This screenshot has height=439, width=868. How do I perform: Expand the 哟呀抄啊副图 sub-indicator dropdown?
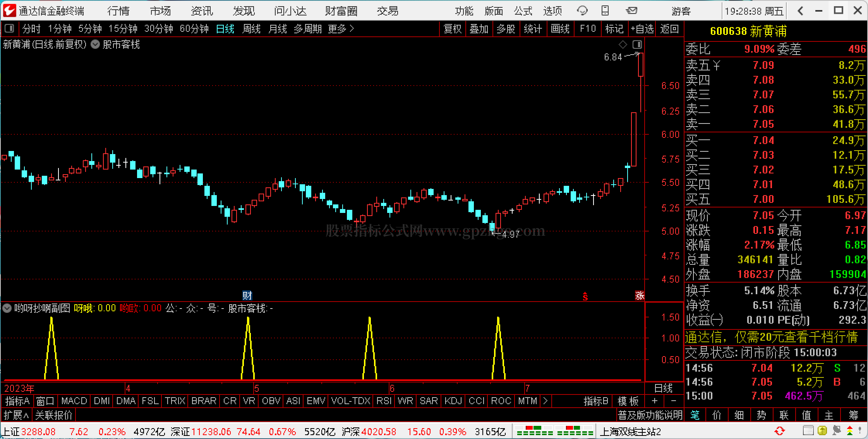coord(7,308)
